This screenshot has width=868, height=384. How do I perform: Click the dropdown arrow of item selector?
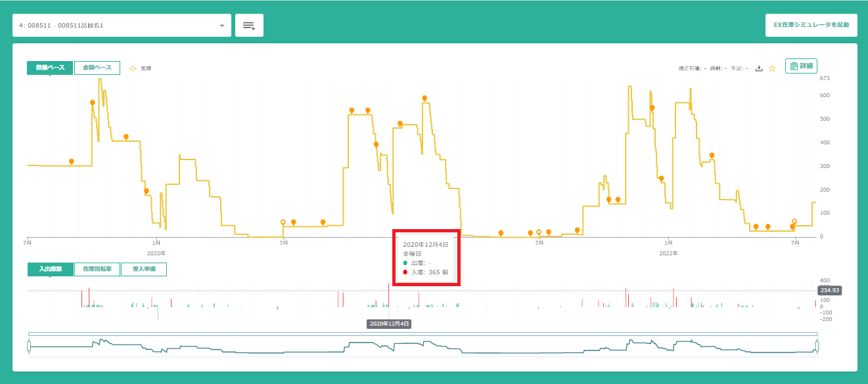point(222,26)
